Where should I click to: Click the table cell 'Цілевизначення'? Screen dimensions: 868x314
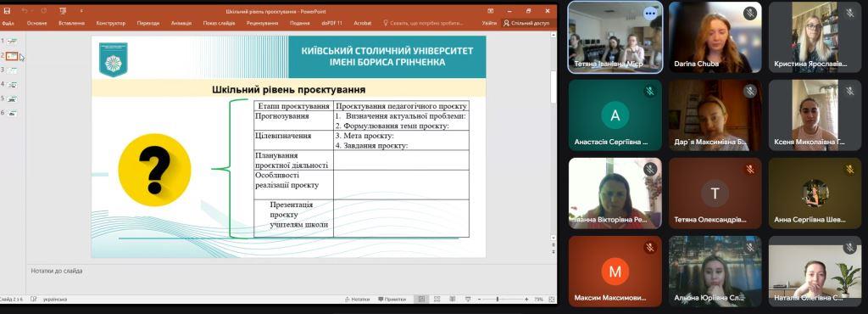click(x=293, y=140)
